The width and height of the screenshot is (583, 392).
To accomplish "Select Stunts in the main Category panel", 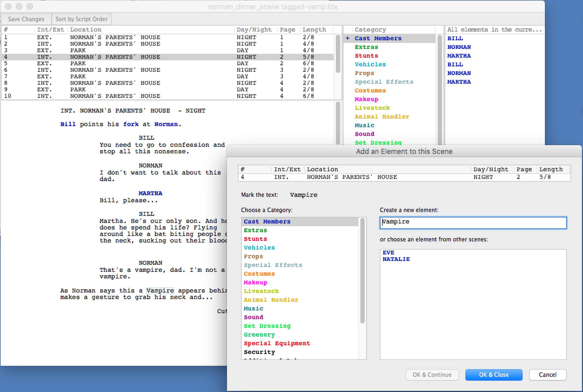I will tap(366, 56).
